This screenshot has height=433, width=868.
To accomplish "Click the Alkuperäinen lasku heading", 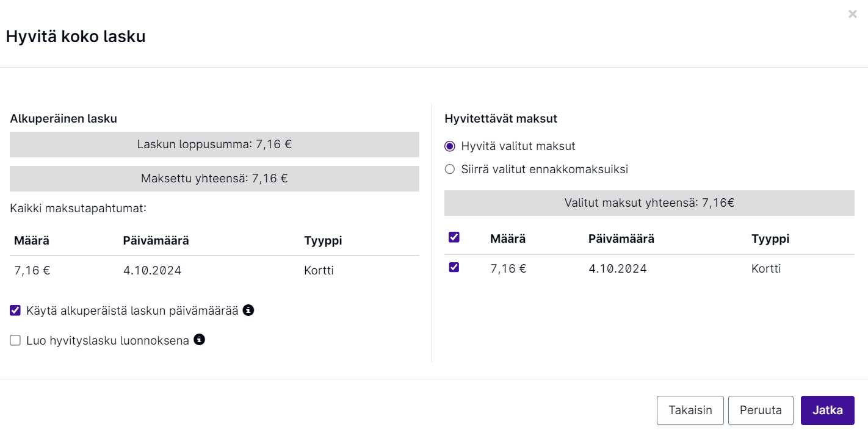I will 63,119.
